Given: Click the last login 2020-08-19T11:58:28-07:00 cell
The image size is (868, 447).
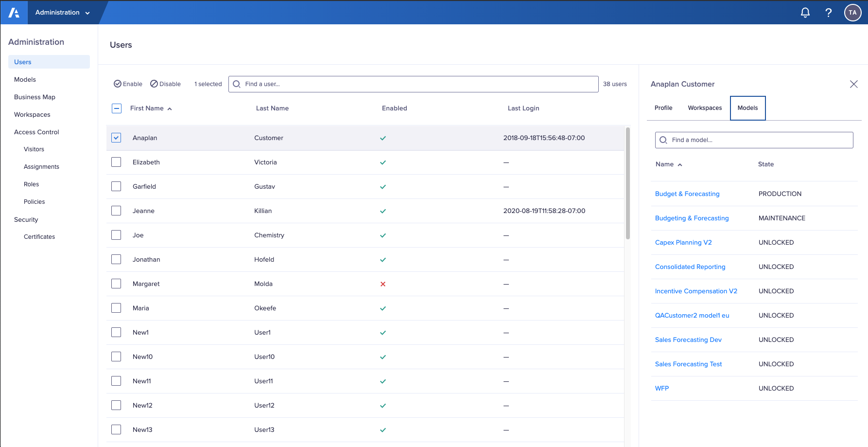Looking at the screenshot, I should pos(544,211).
